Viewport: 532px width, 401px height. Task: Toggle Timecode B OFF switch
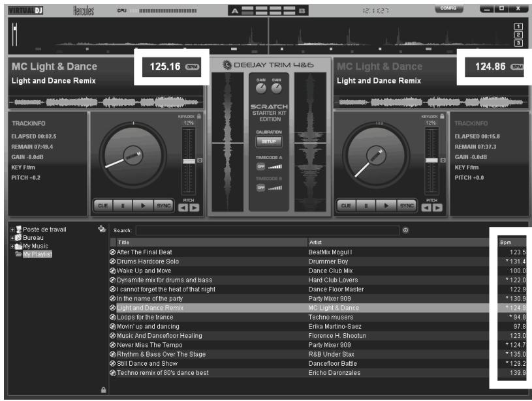click(x=260, y=187)
